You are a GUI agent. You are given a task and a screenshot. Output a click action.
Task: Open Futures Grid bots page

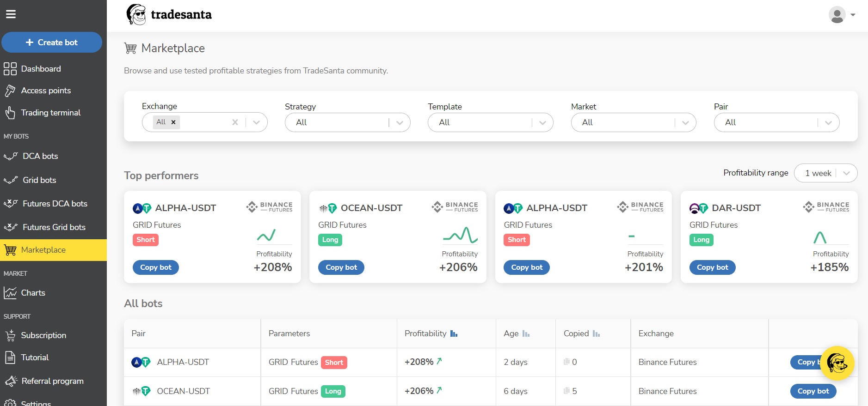(53, 227)
